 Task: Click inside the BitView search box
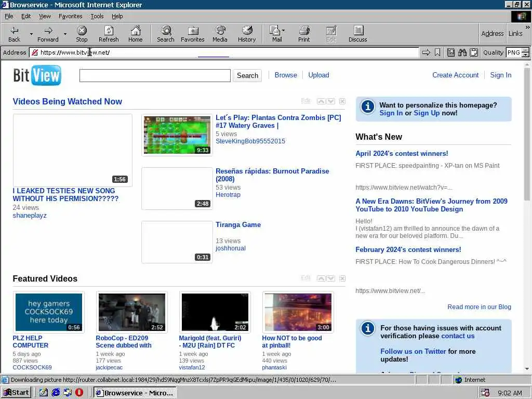click(x=155, y=75)
